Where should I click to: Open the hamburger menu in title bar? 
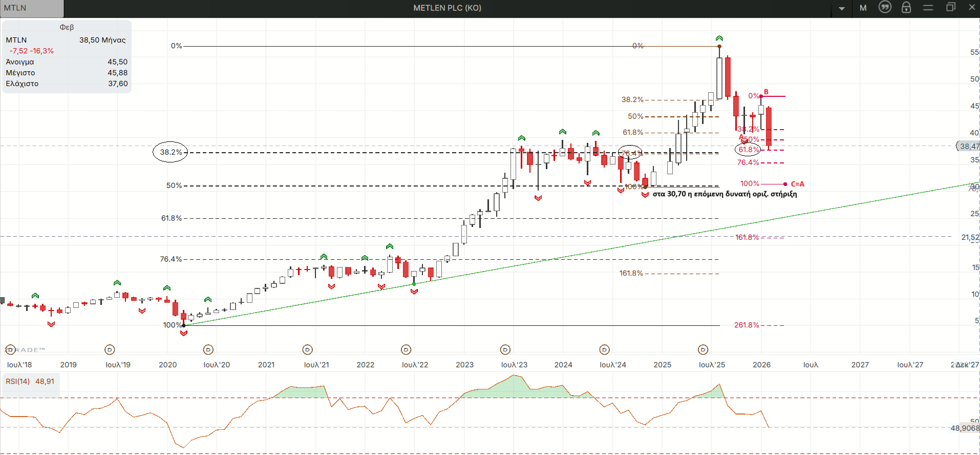pos(928,8)
